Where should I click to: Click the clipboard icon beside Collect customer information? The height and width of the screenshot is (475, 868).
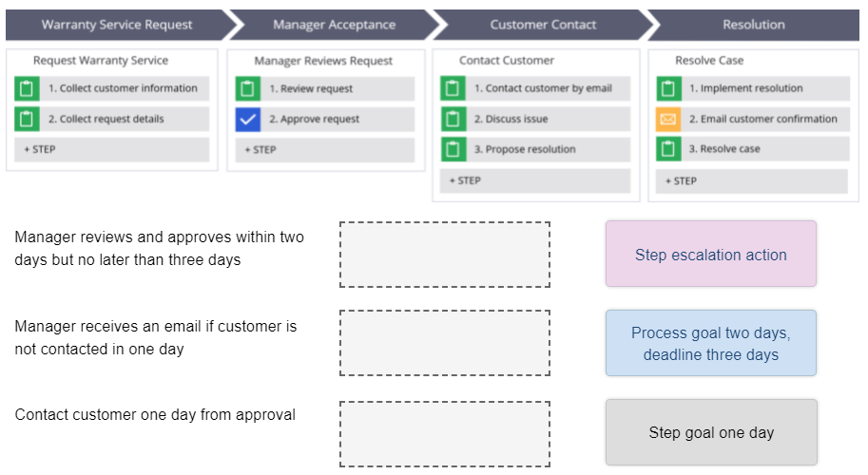[26, 88]
